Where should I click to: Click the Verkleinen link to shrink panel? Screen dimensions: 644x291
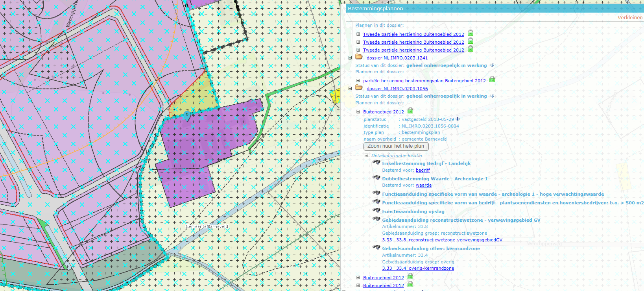[x=629, y=17]
